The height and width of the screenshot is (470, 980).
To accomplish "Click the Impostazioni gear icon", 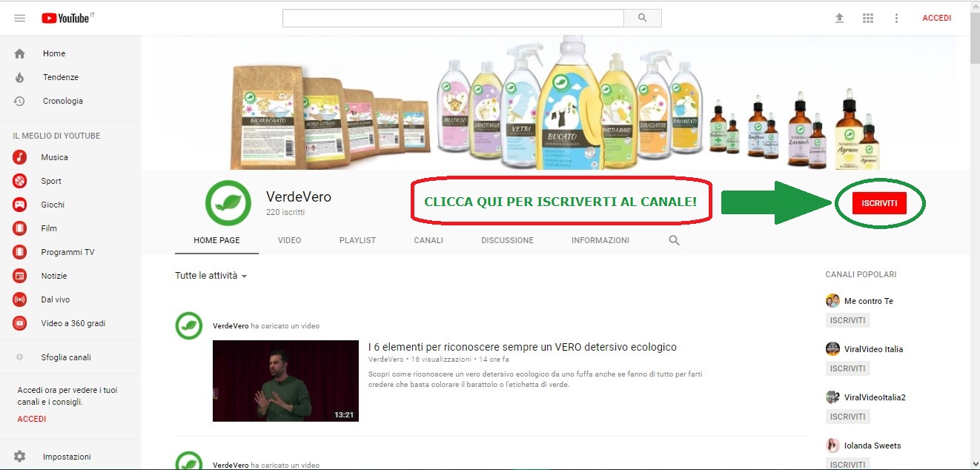I will pyautogui.click(x=20, y=457).
